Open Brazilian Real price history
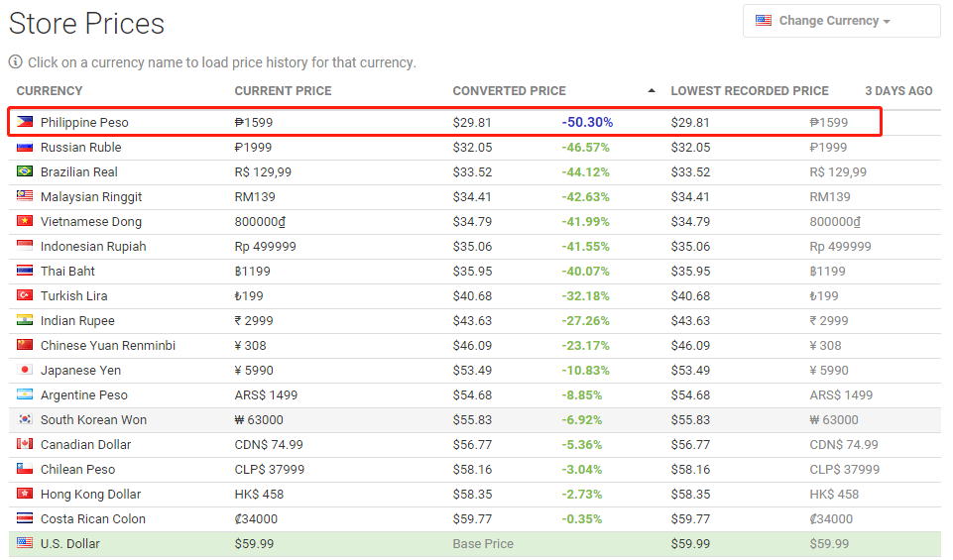This screenshot has height=560, width=953. 79,171
